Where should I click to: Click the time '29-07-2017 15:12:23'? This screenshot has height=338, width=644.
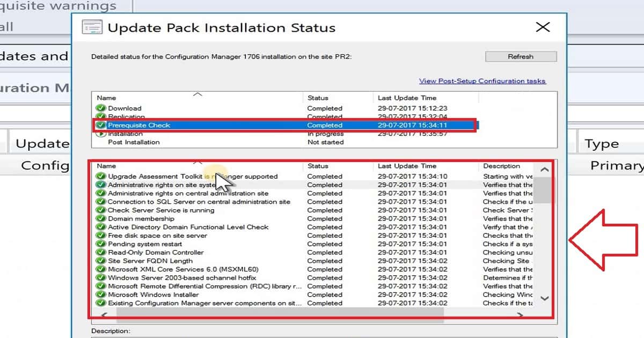[412, 108]
